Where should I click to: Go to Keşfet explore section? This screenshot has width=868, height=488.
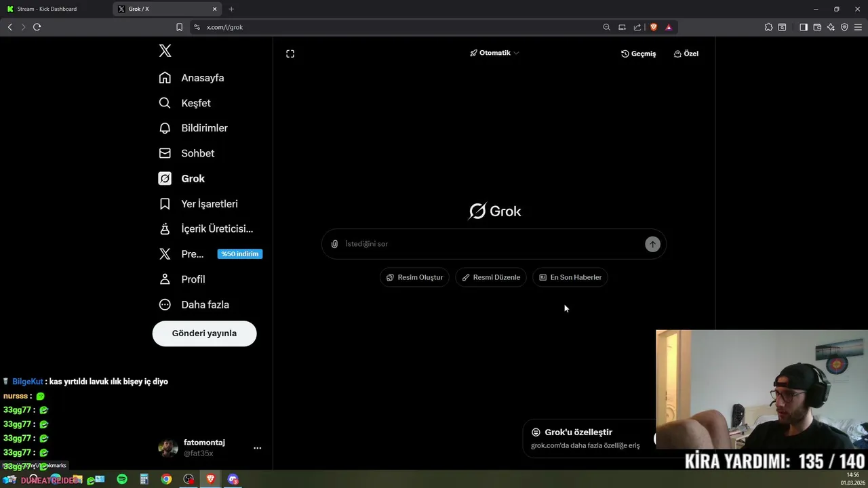tap(184, 103)
